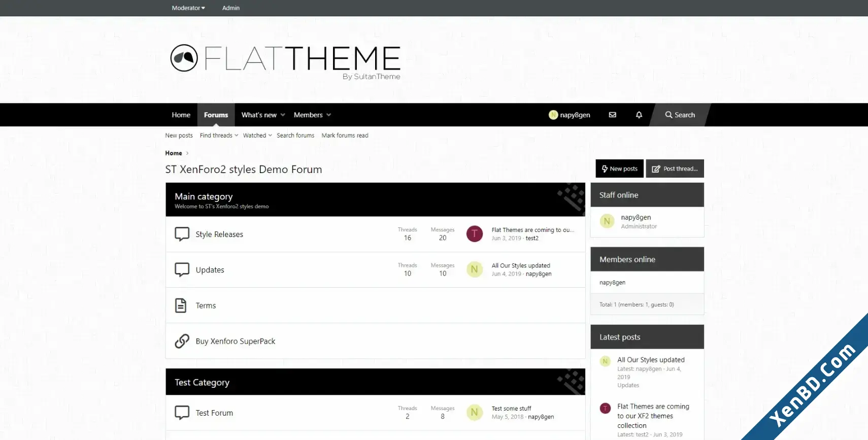
Task: Click the 'ST XenForo2 styles Demo Forum' title
Action: pyautogui.click(x=244, y=170)
